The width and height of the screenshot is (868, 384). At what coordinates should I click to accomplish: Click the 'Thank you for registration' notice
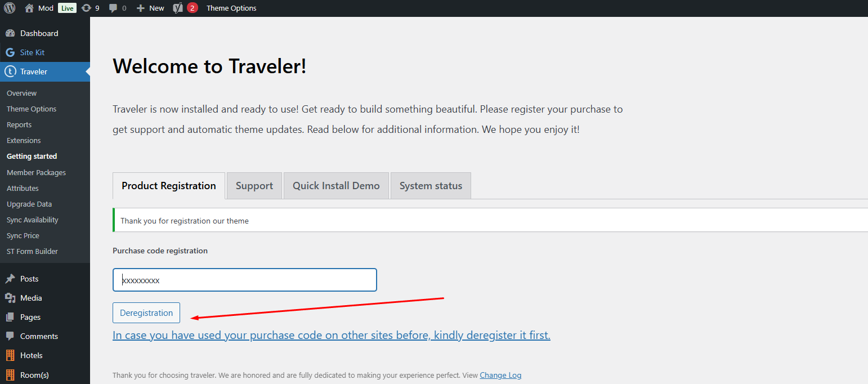490,220
